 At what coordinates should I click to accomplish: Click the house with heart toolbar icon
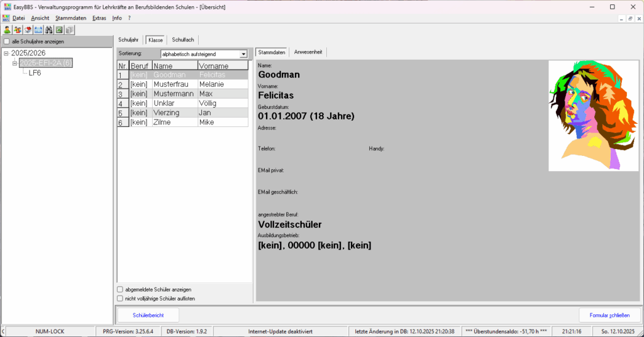(x=28, y=30)
